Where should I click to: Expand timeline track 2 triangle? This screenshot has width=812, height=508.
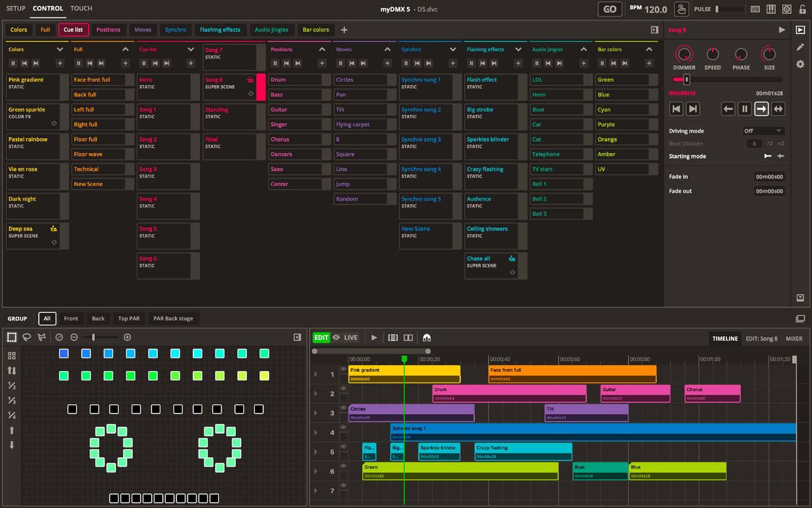pyautogui.click(x=316, y=394)
